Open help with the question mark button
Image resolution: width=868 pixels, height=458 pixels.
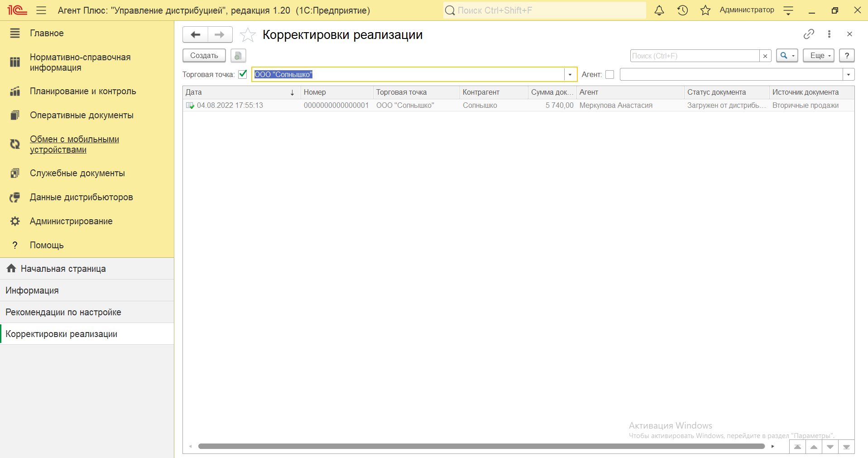847,56
